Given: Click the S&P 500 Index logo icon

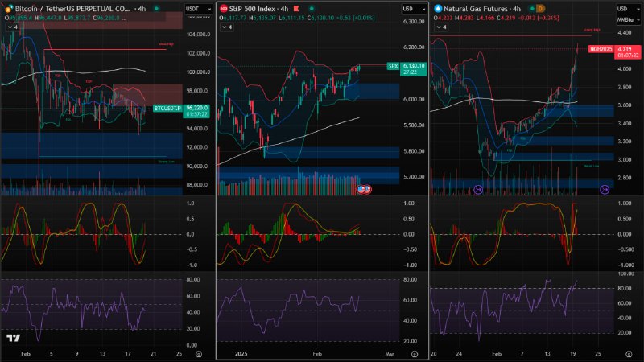Looking at the screenshot, I should click(224, 9).
